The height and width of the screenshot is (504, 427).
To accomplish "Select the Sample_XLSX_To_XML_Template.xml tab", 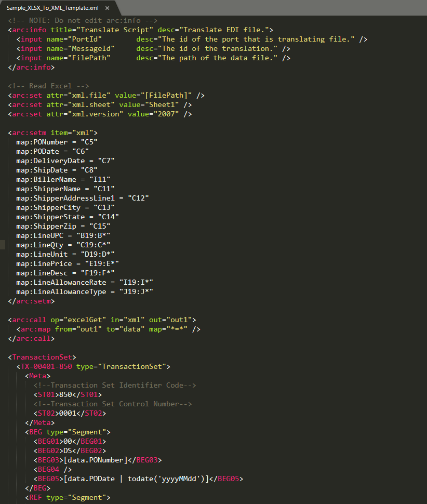I will click(52, 8).
